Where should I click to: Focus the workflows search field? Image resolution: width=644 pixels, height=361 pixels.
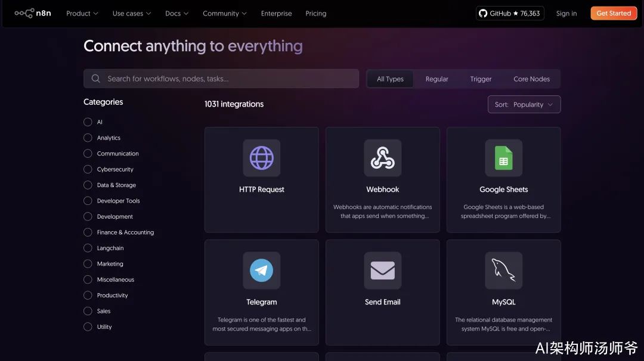click(221, 79)
